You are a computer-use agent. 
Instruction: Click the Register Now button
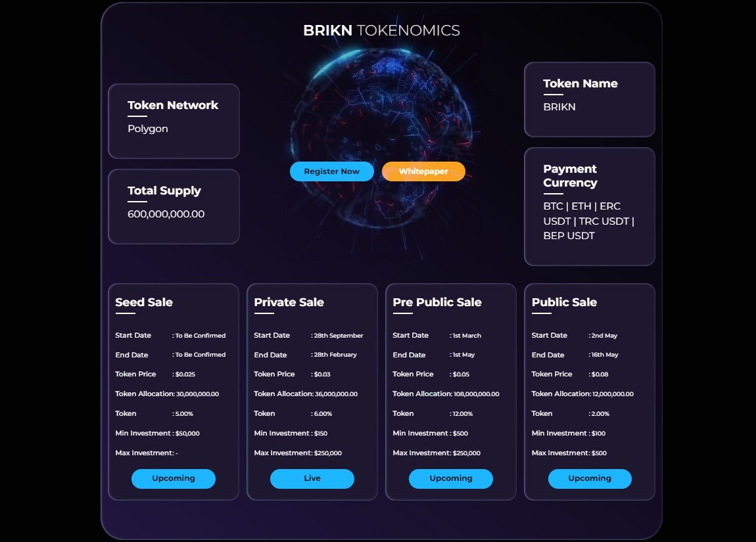(331, 171)
